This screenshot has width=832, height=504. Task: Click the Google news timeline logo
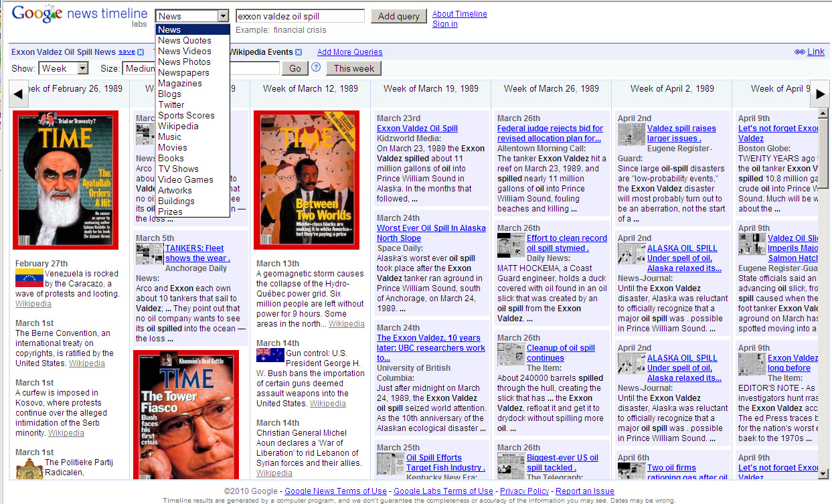[79, 15]
